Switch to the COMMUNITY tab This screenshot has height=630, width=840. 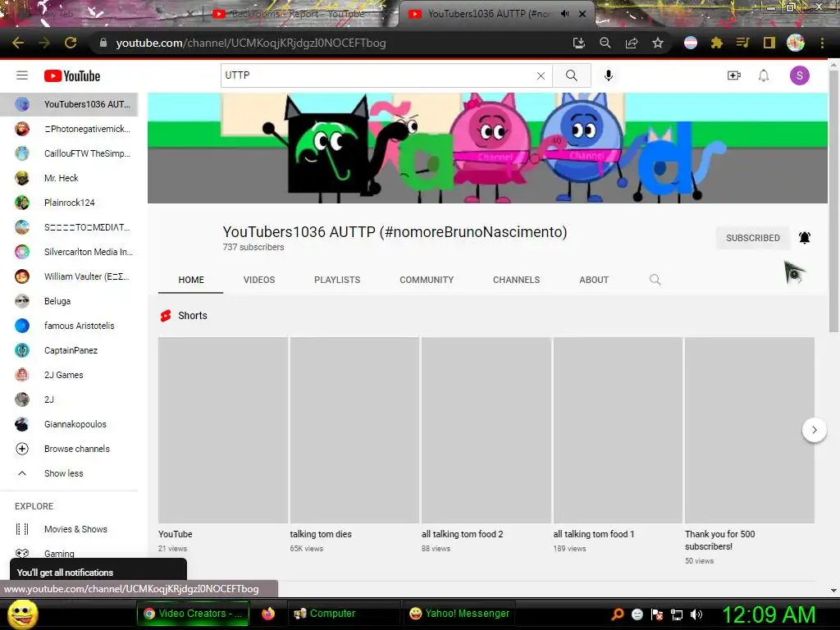[x=427, y=280]
